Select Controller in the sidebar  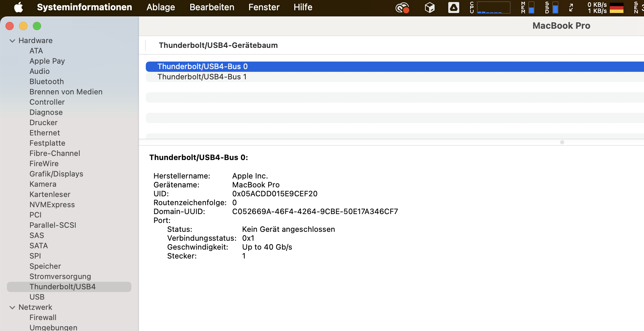[x=47, y=102]
